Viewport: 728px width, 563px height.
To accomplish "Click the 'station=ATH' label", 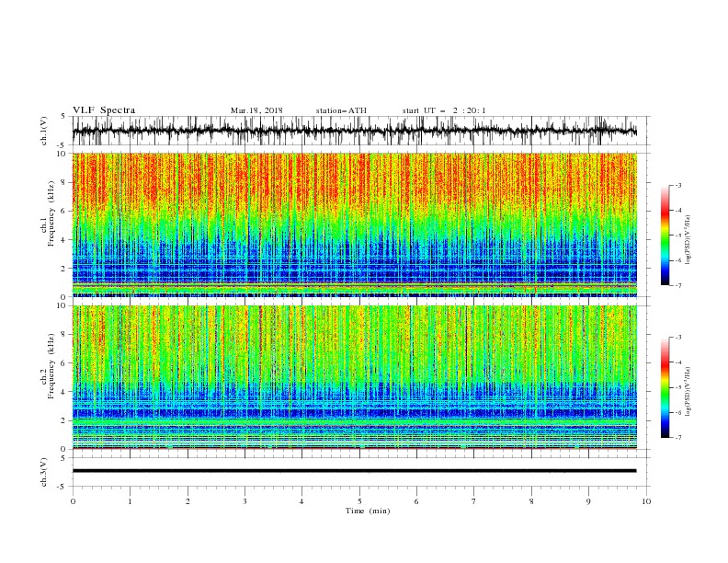I will (x=341, y=110).
